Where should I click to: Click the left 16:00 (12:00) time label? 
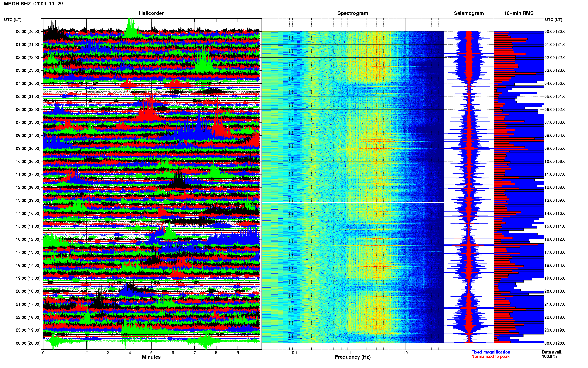click(x=28, y=239)
